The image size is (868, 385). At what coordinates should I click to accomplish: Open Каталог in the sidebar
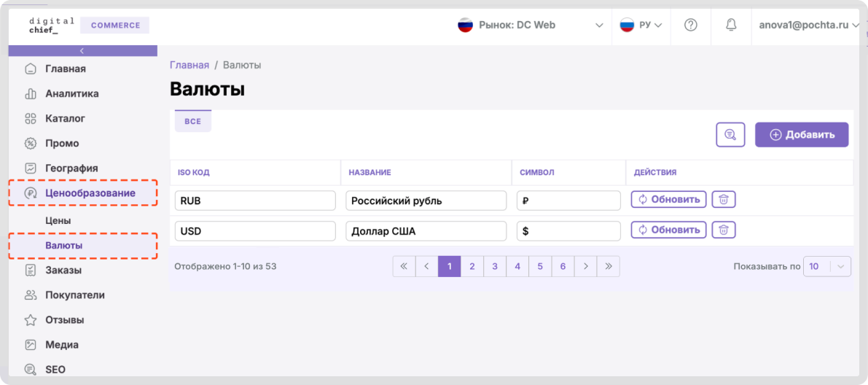point(66,119)
